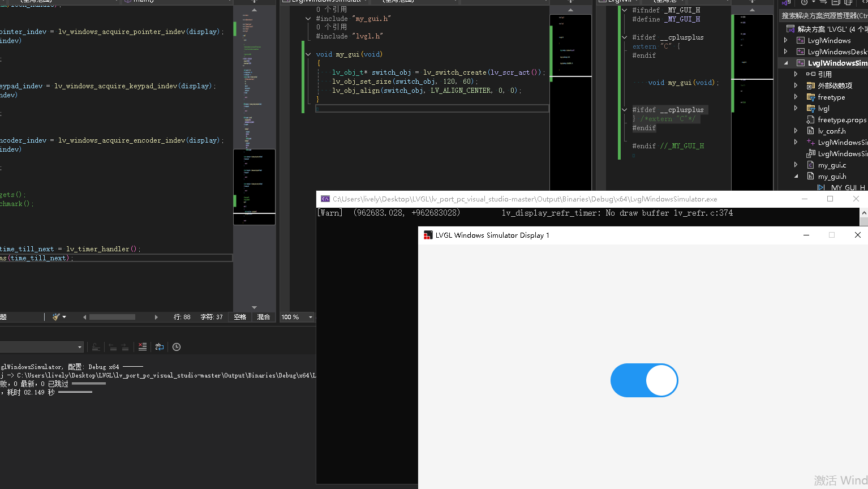
Task: Toggle the LVGL simulator switch widget
Action: (x=644, y=380)
